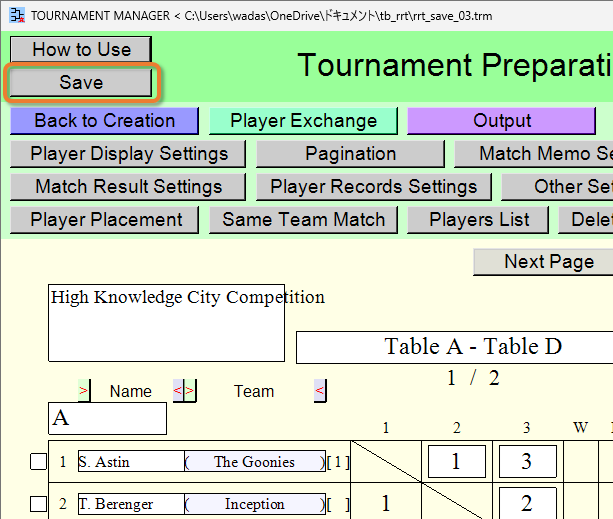Click The Goonies team field
613x519 pixels.
[x=255, y=462]
